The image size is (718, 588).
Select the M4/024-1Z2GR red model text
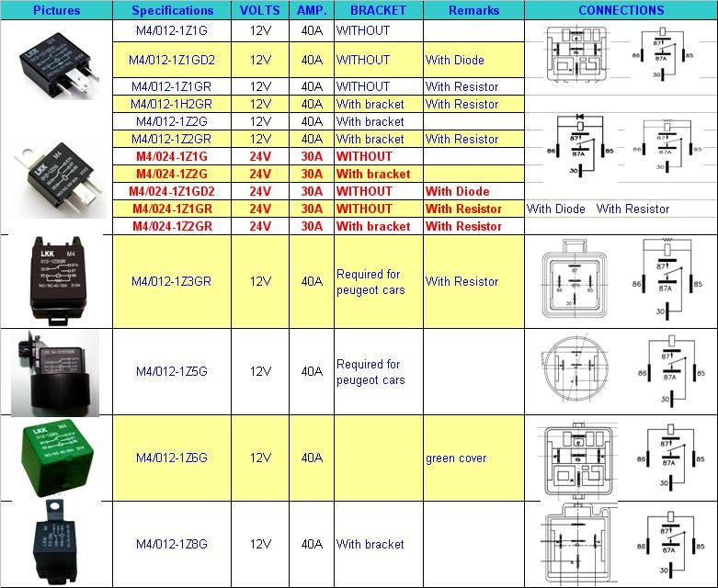(x=172, y=226)
